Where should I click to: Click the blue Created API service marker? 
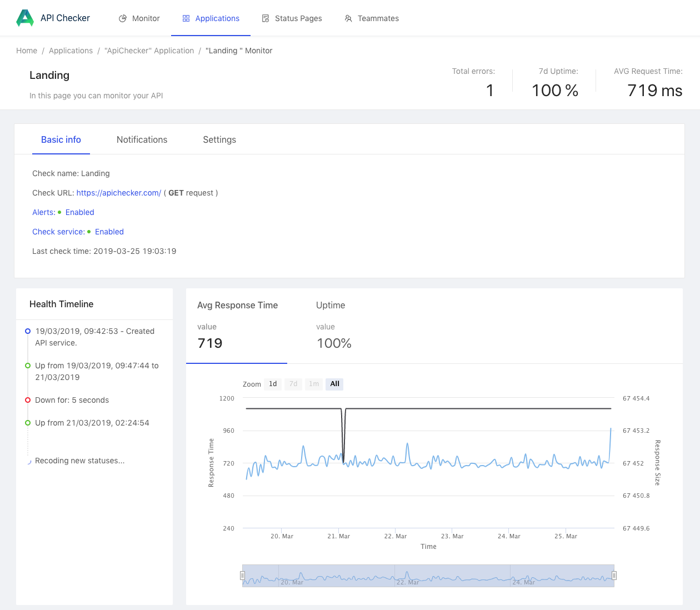click(28, 331)
